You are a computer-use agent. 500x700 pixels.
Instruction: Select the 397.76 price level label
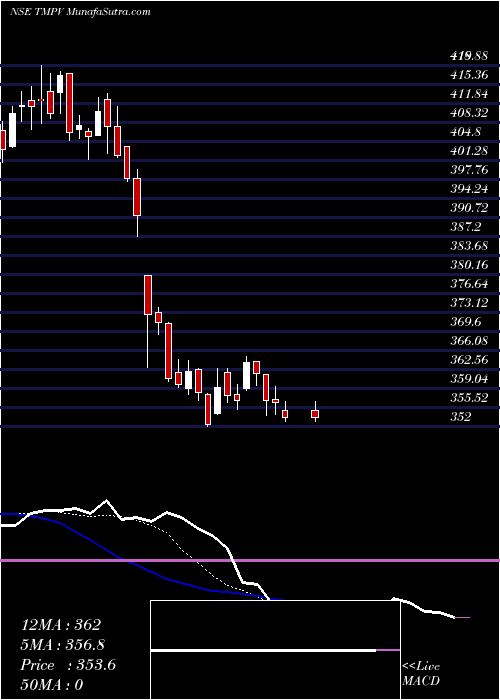click(468, 170)
